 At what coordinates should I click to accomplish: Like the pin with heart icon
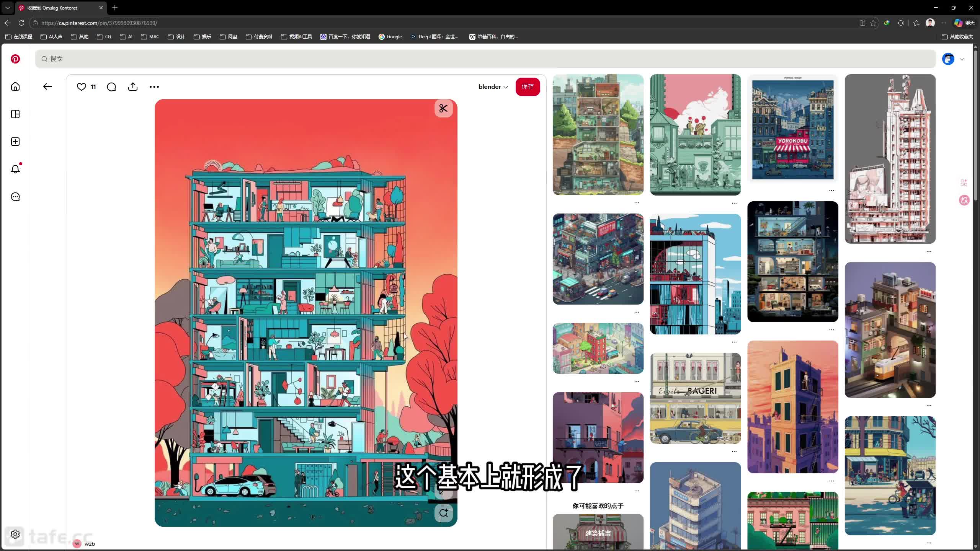coord(81,86)
